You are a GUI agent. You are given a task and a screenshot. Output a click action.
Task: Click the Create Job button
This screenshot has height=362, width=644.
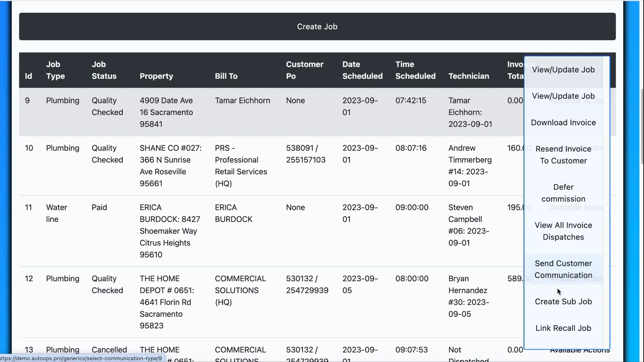317,26
